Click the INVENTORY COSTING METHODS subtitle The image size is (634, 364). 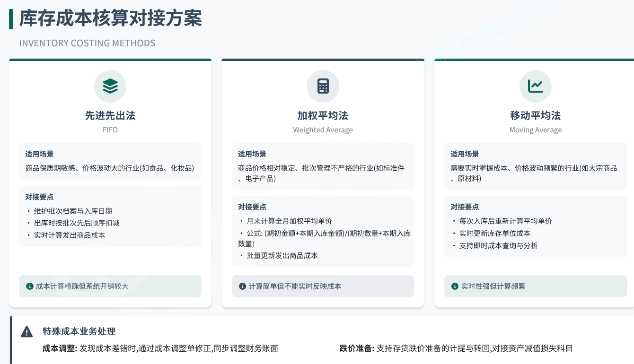pyautogui.click(x=87, y=43)
